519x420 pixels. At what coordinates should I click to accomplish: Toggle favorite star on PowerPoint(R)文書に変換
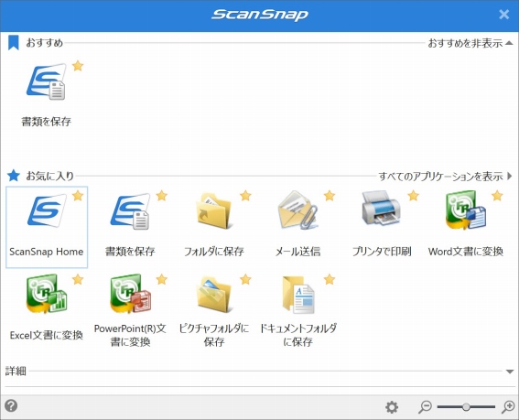[161, 279]
